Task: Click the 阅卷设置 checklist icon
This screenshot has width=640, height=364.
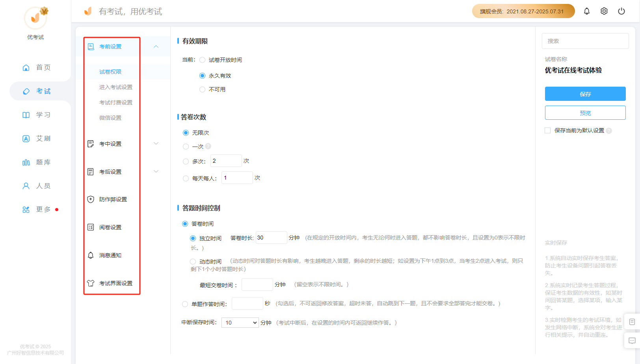Action: click(x=91, y=227)
